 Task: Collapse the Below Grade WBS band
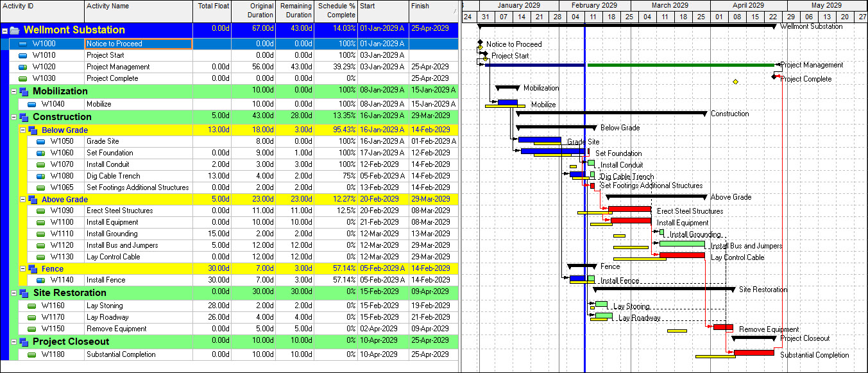(x=22, y=130)
